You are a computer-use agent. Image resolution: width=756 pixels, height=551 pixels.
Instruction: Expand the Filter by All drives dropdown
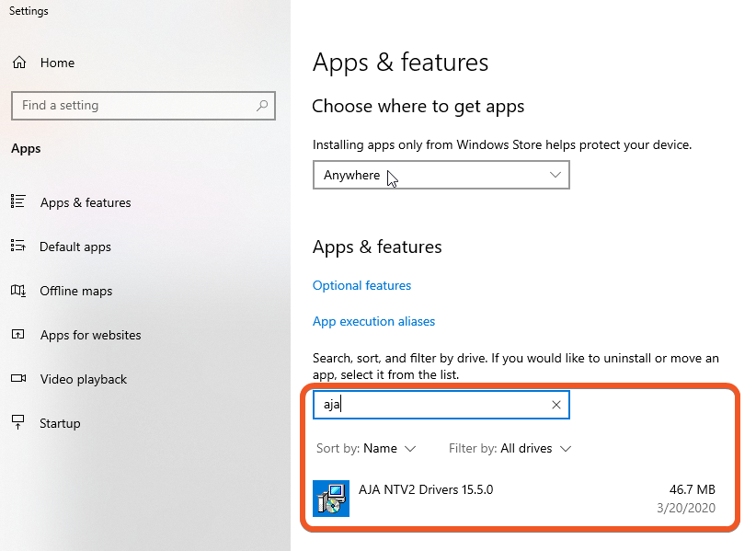pos(535,449)
